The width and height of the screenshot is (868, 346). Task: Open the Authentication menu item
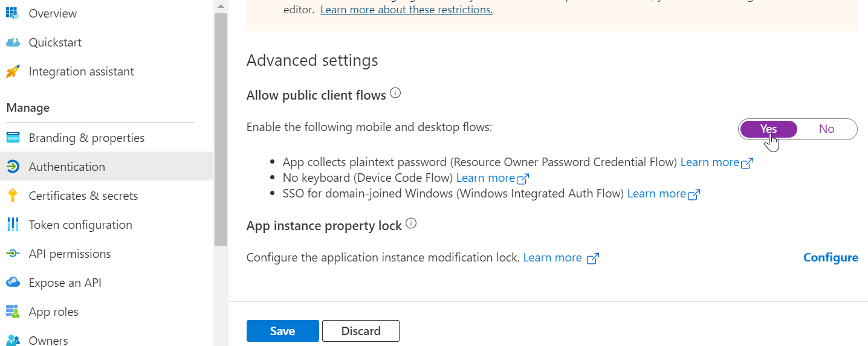(66, 167)
